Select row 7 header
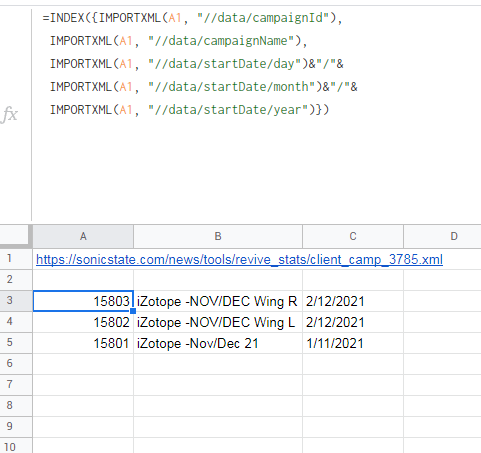 pos(16,385)
